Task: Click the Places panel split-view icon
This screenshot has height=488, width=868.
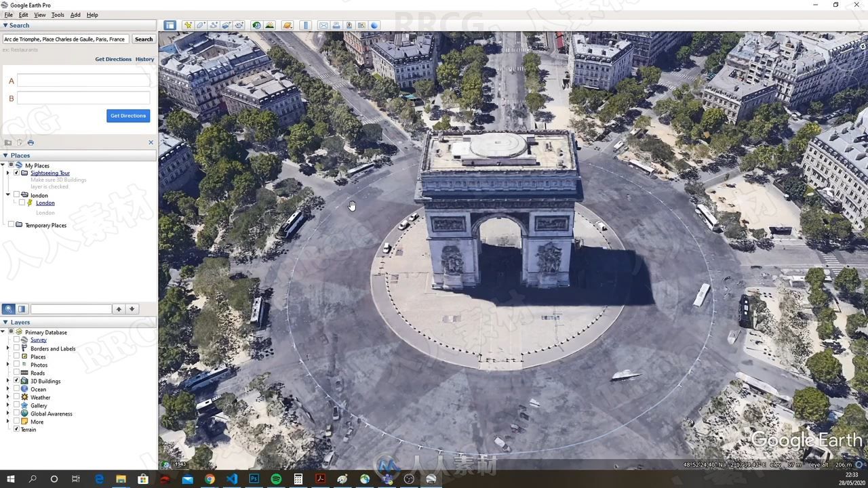Action: pos(22,309)
